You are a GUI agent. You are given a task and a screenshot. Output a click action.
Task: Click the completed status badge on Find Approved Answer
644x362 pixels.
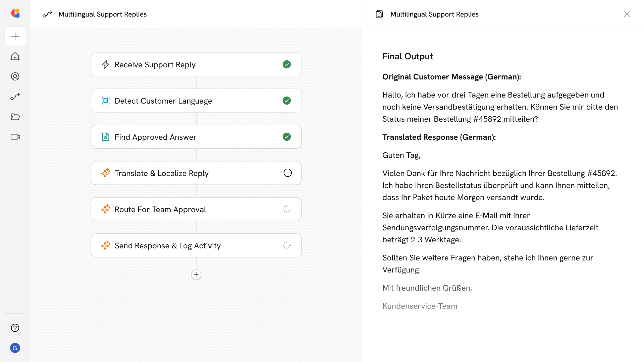tap(286, 137)
